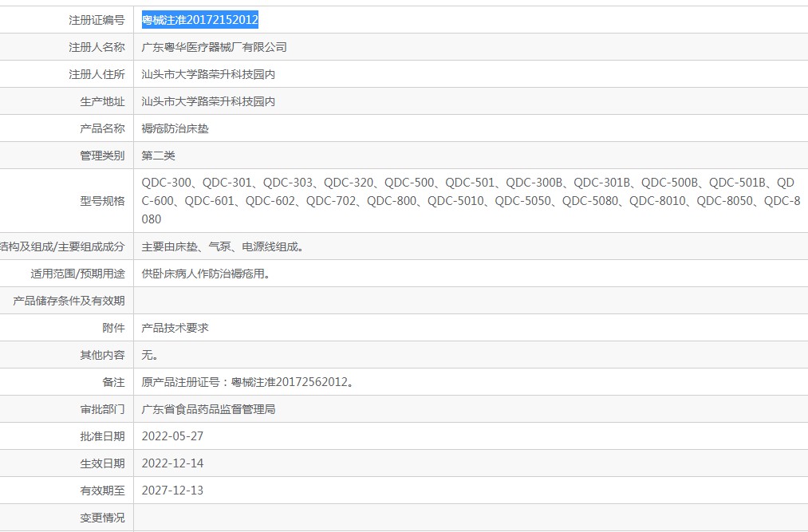
Task: Click the 注册人名称 label
Action: [97, 47]
